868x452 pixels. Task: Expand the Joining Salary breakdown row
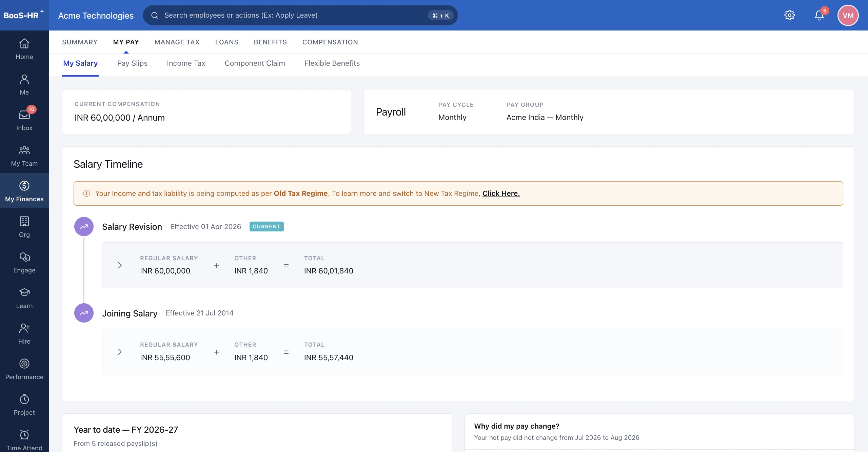pos(120,352)
